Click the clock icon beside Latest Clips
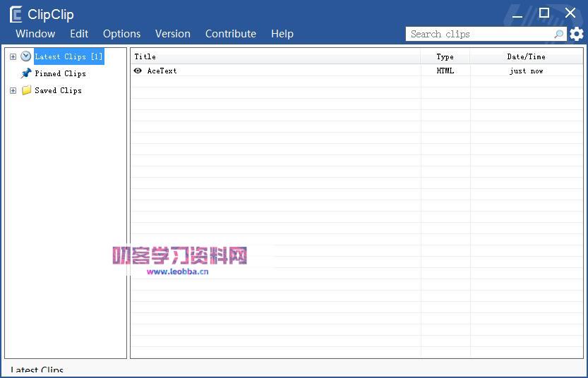This screenshot has height=378, width=588. [26, 56]
